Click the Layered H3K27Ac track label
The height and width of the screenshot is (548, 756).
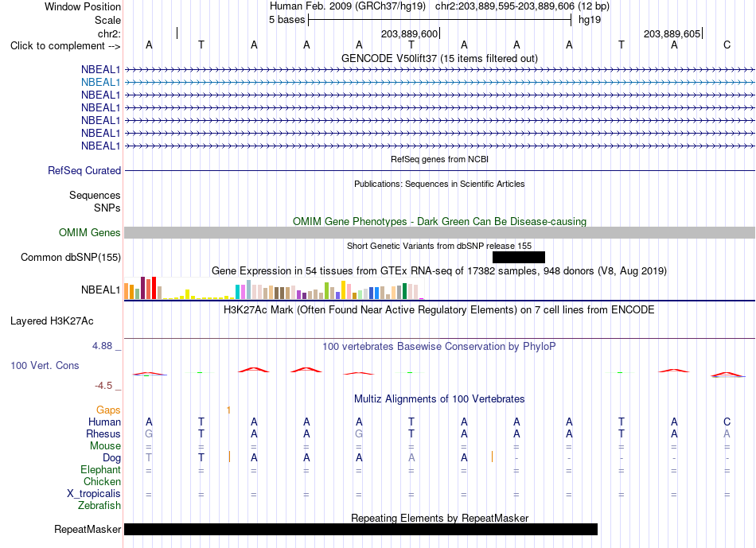(x=52, y=321)
